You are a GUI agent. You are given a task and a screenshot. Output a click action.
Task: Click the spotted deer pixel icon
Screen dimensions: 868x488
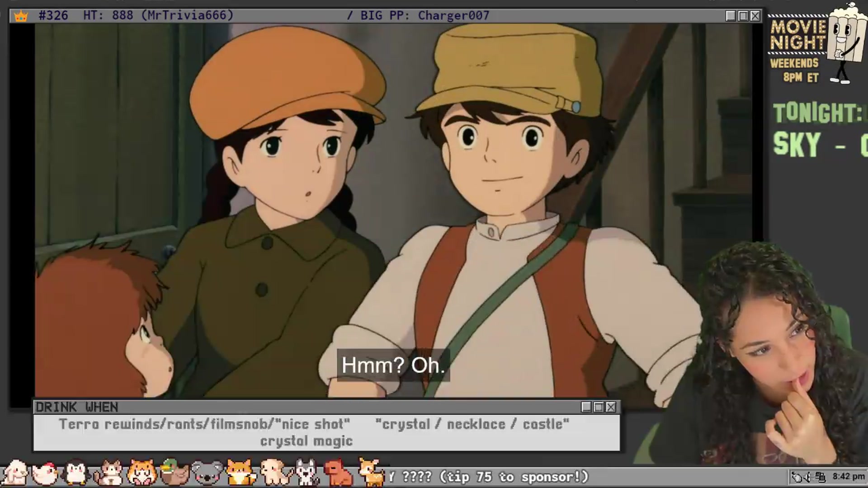tap(371, 472)
